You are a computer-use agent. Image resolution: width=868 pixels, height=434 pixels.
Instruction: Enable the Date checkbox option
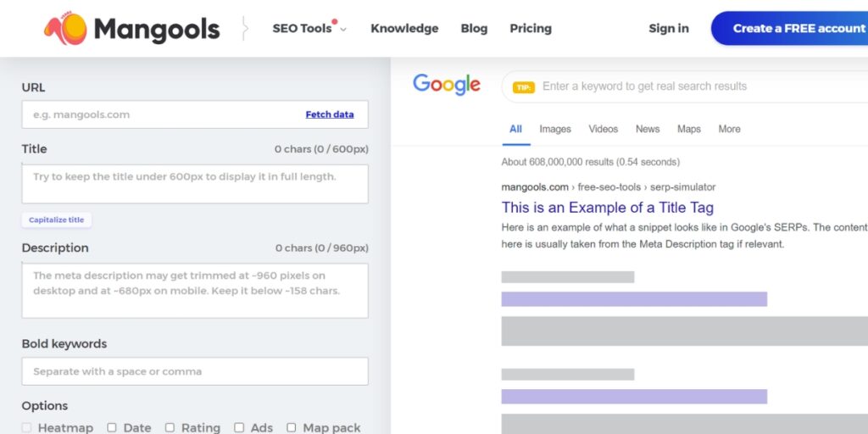pyautogui.click(x=112, y=427)
